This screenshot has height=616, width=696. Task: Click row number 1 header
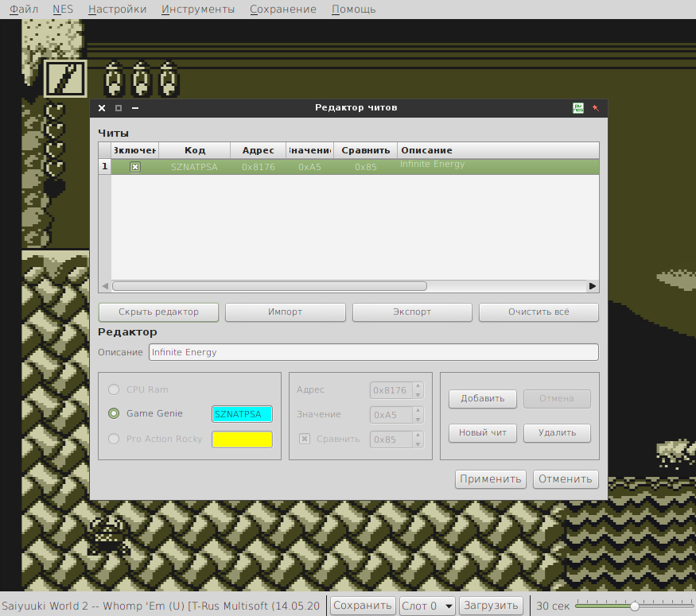click(x=105, y=167)
